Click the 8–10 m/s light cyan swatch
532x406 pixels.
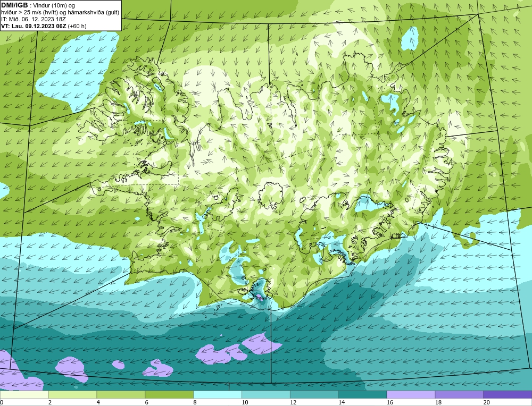tap(218, 395)
